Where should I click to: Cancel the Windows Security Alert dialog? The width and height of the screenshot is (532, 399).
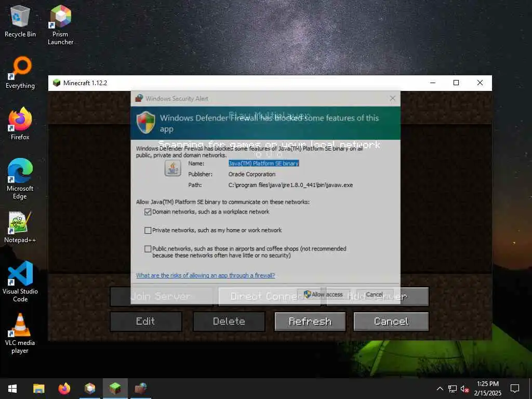[374, 294]
